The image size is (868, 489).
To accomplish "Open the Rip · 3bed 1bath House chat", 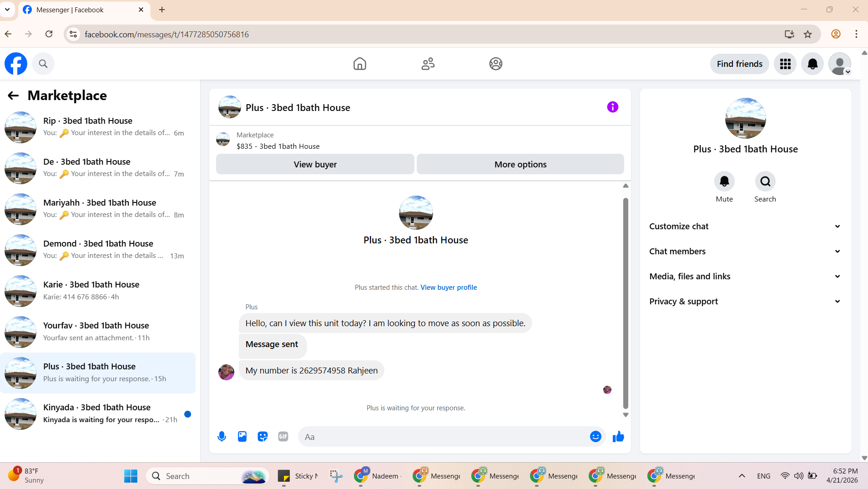I will [x=98, y=127].
